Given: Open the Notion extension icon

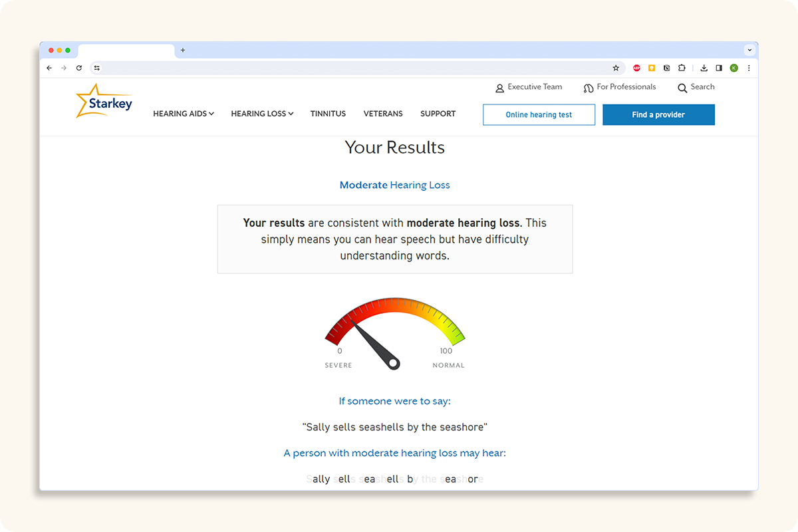Looking at the screenshot, I should pyautogui.click(x=667, y=68).
